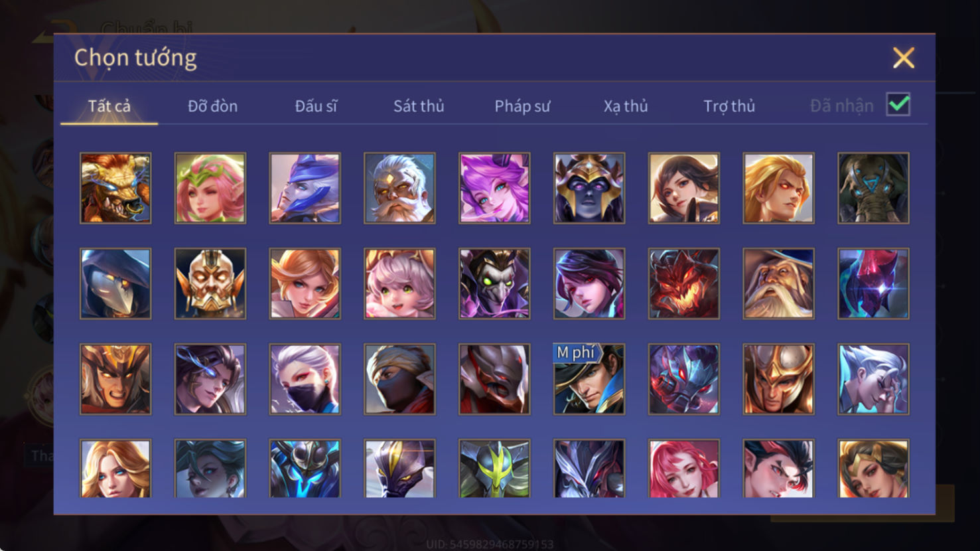Switch to the Đỡ đòn tab

tap(212, 106)
